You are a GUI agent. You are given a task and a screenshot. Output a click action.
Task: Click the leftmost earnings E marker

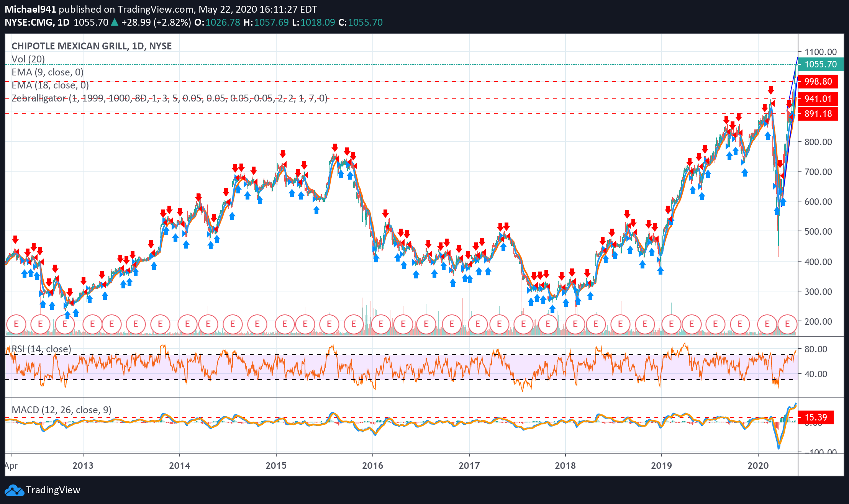pos(16,324)
